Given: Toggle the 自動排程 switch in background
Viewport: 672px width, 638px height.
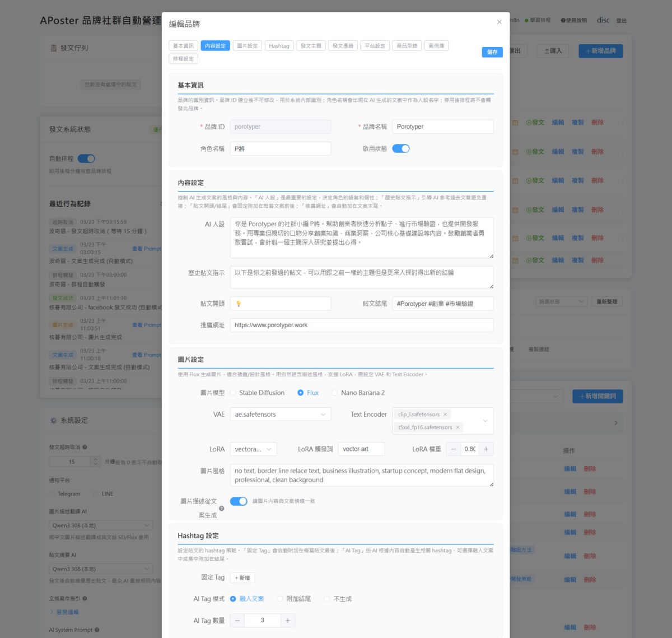Looking at the screenshot, I should click(x=86, y=159).
